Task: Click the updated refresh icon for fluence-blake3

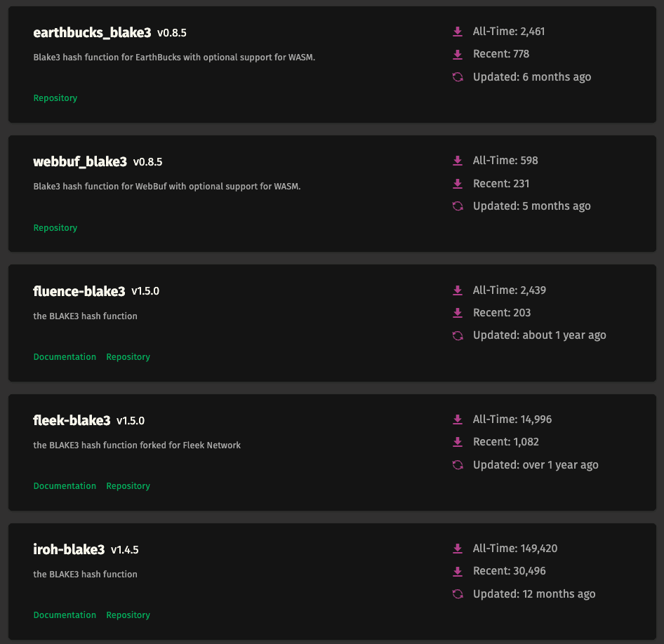Action: coord(458,335)
